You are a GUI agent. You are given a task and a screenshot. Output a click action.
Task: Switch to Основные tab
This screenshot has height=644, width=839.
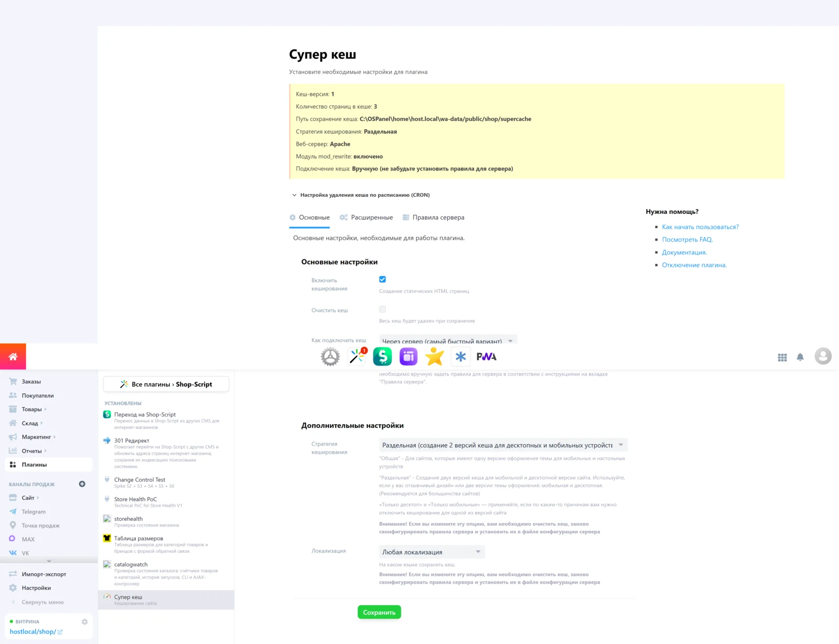point(309,218)
